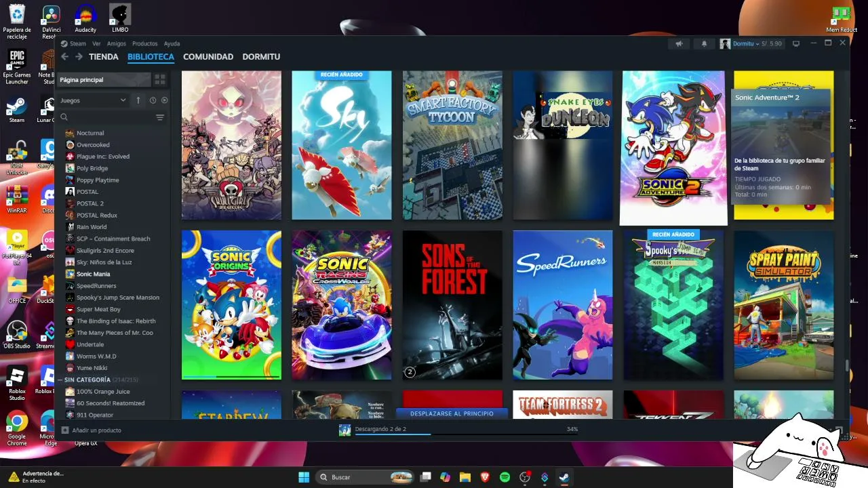Open Task View on the taskbar

[x=425, y=477]
